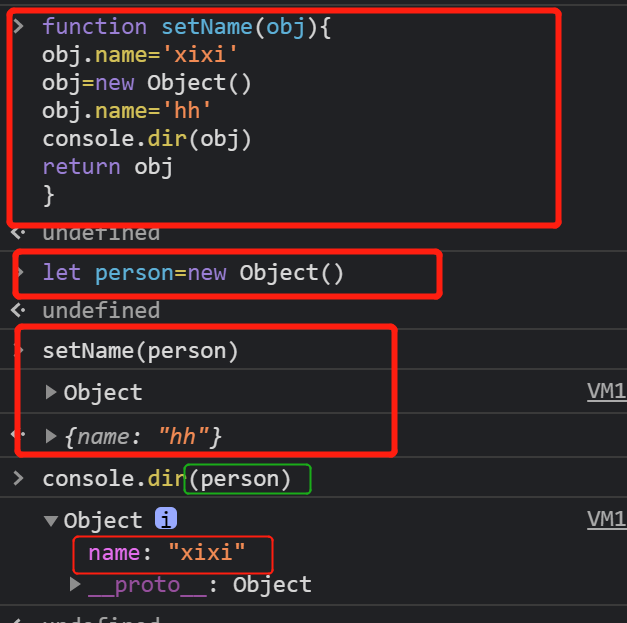
Task: Select the name: "xixi" property row
Action: tap(166, 553)
